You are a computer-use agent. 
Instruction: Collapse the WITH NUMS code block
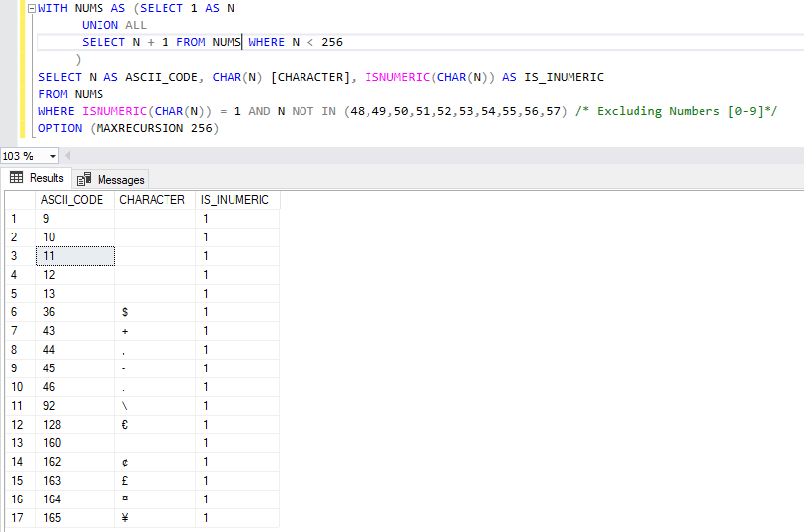click(32, 8)
